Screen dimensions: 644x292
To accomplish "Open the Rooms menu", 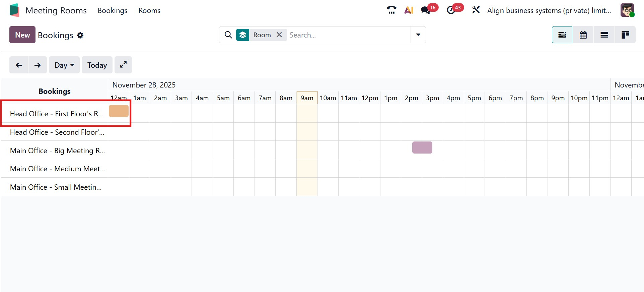I will click(x=149, y=10).
